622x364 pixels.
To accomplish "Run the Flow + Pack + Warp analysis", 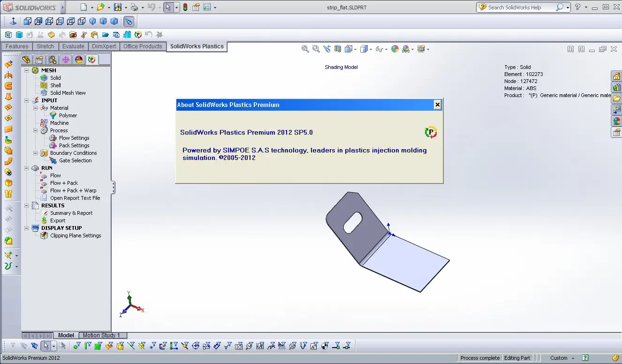I will click(73, 190).
